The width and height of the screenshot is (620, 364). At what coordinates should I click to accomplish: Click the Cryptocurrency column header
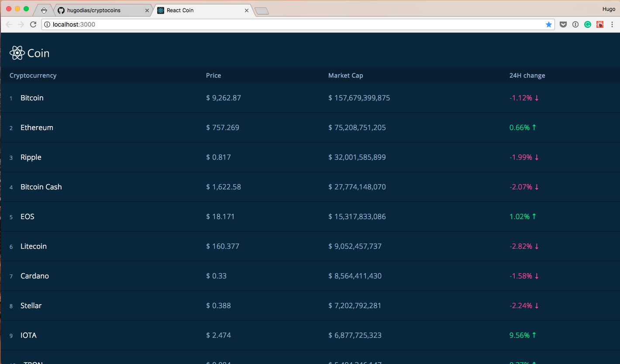33,76
